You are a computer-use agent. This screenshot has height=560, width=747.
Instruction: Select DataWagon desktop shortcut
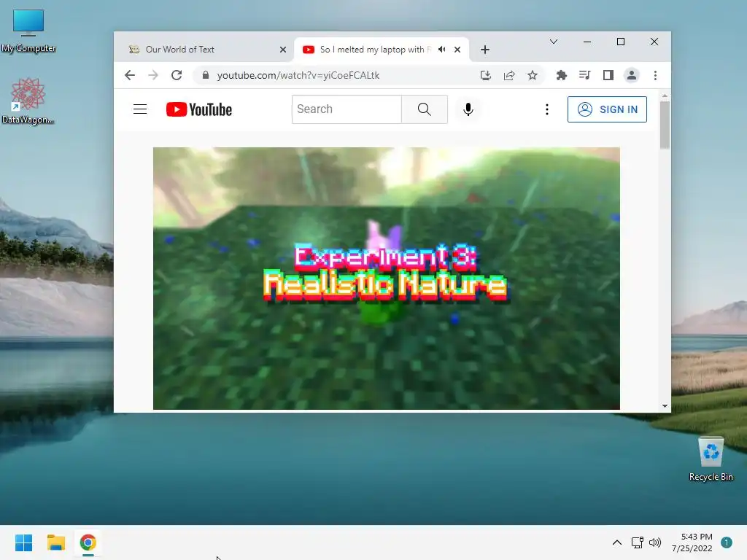click(28, 101)
